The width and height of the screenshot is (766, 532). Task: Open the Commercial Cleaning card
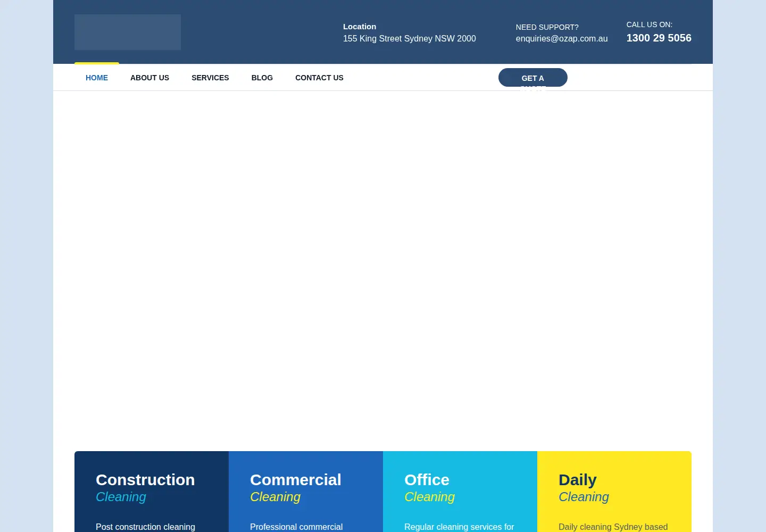(306, 492)
